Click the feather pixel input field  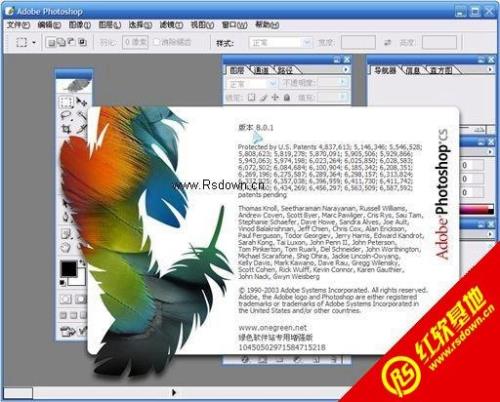(135, 42)
